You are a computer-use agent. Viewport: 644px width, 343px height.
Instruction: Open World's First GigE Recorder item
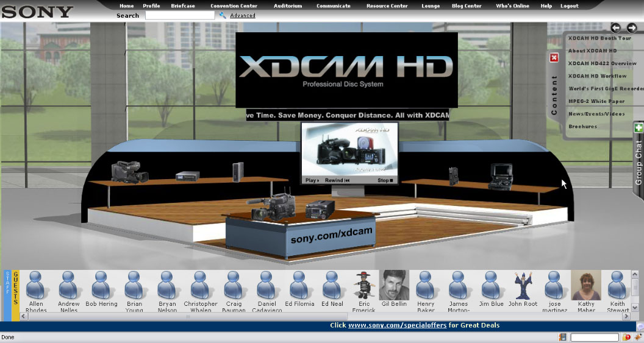(x=606, y=88)
